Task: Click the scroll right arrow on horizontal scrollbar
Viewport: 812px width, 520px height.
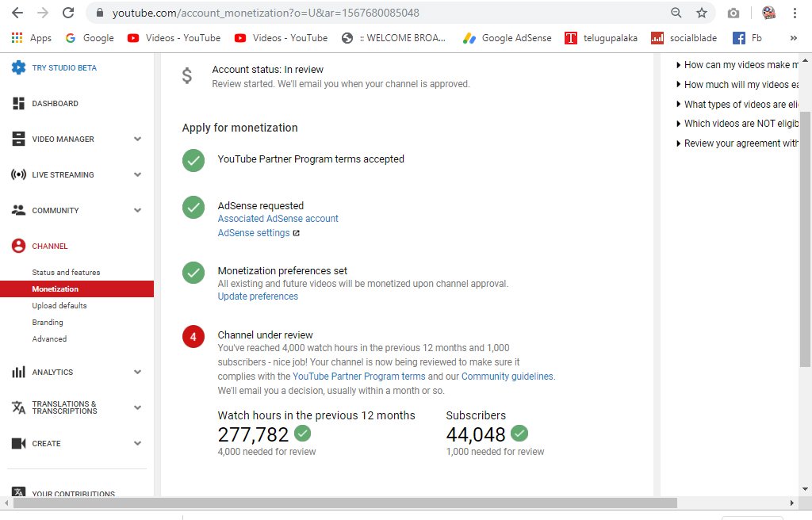Action: point(792,503)
